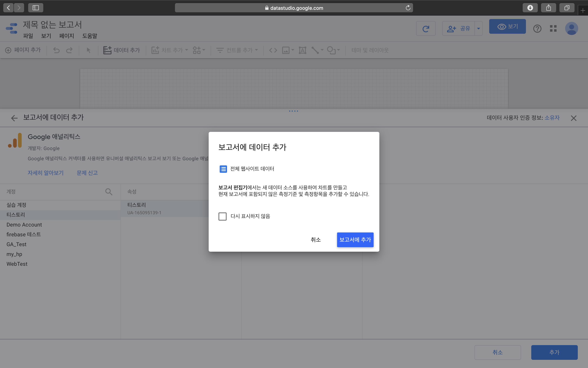The width and height of the screenshot is (588, 368).
Task: Click the report title 제목 없는 보고서
Action: (52, 25)
